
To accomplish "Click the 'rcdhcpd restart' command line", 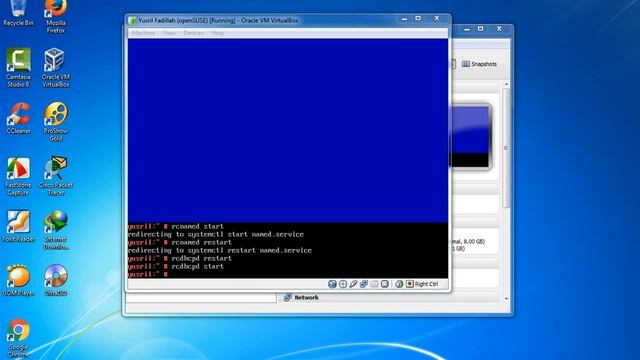I will point(180,258).
